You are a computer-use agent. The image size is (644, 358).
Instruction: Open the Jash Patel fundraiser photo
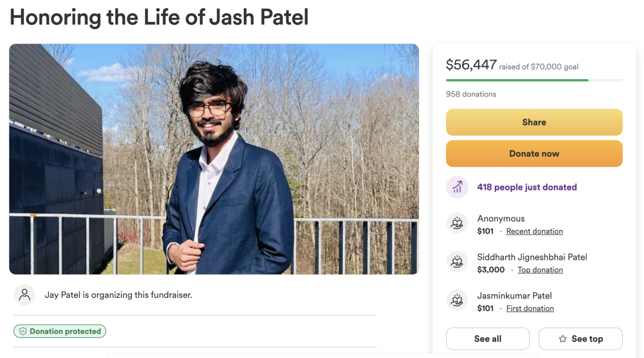tap(214, 159)
